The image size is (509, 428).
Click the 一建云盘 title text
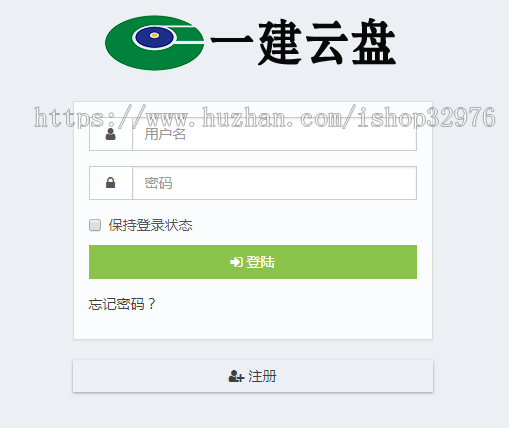pyautogui.click(x=303, y=43)
